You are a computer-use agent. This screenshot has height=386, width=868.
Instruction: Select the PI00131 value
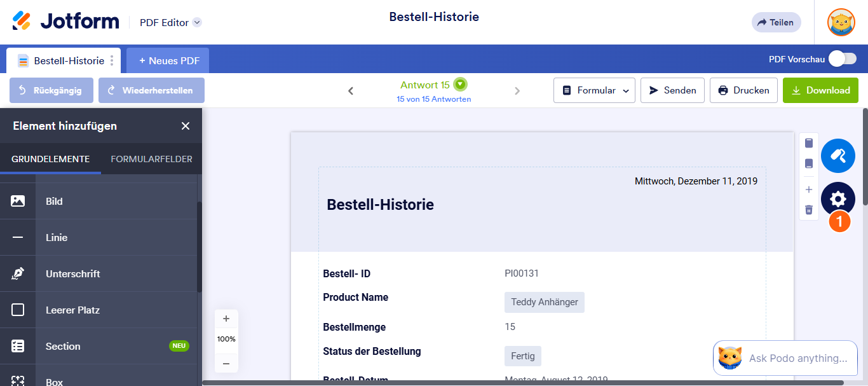click(x=522, y=273)
